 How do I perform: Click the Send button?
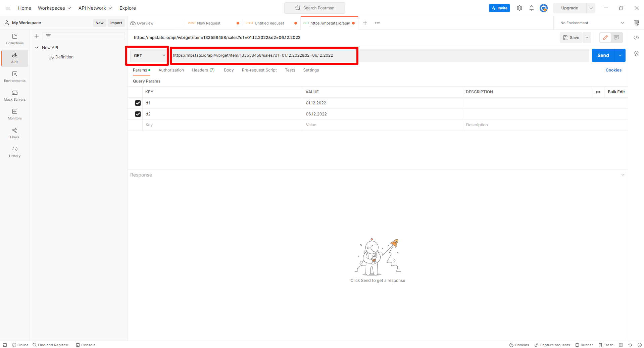603,55
